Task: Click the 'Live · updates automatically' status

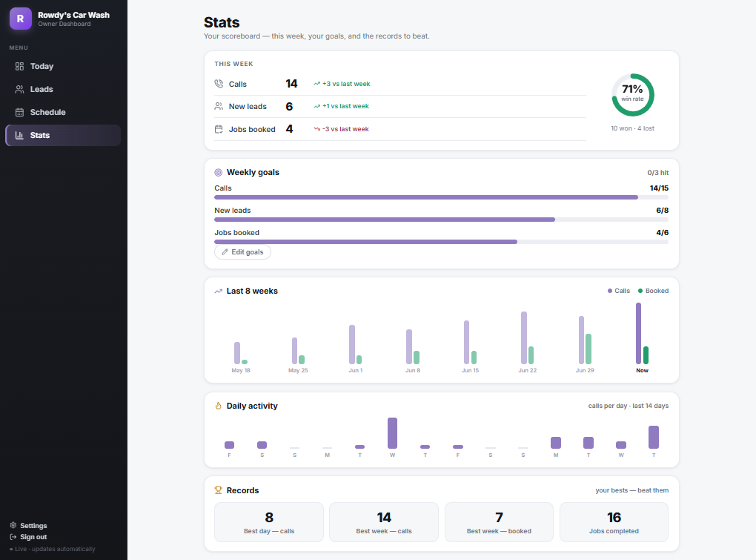Action: (x=53, y=549)
